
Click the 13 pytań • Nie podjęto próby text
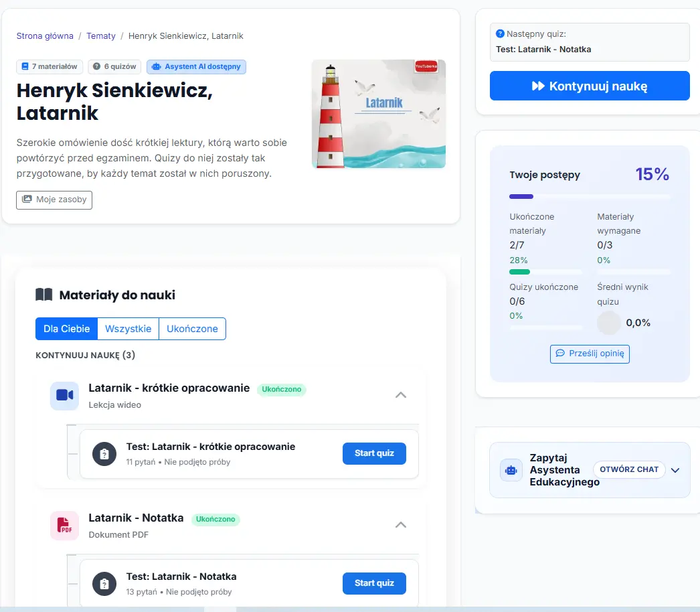click(179, 592)
